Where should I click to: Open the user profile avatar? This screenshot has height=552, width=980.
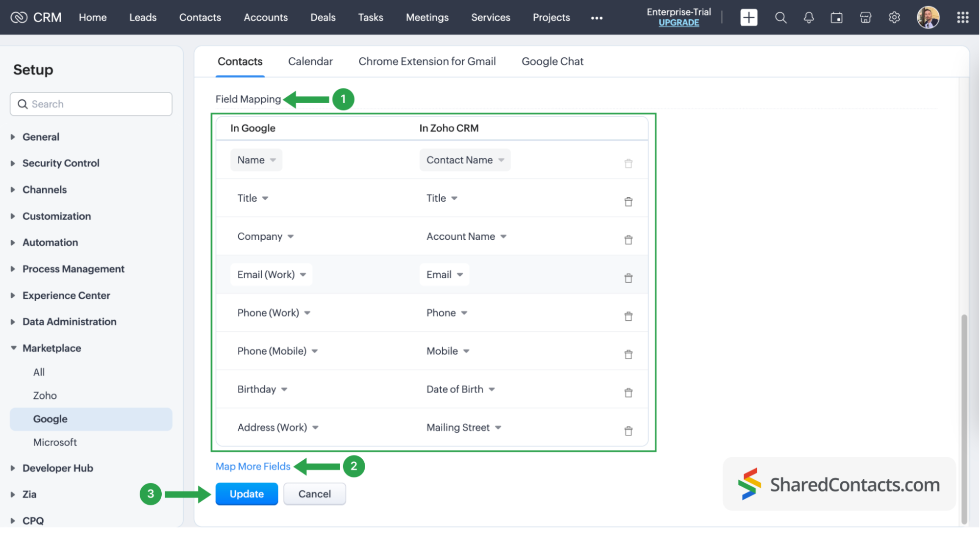point(928,18)
